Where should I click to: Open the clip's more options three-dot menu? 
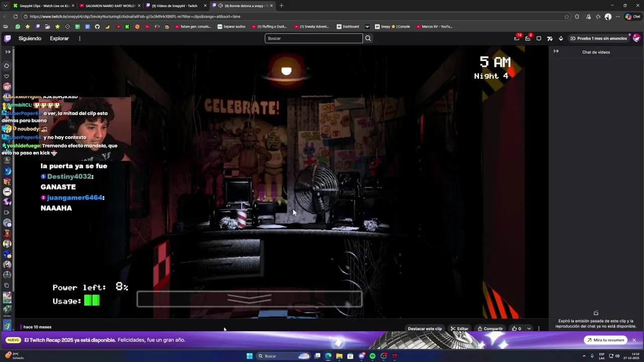click(539, 329)
